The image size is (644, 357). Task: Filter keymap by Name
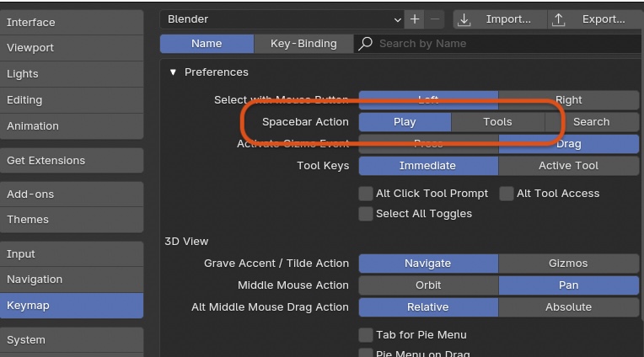click(x=207, y=44)
